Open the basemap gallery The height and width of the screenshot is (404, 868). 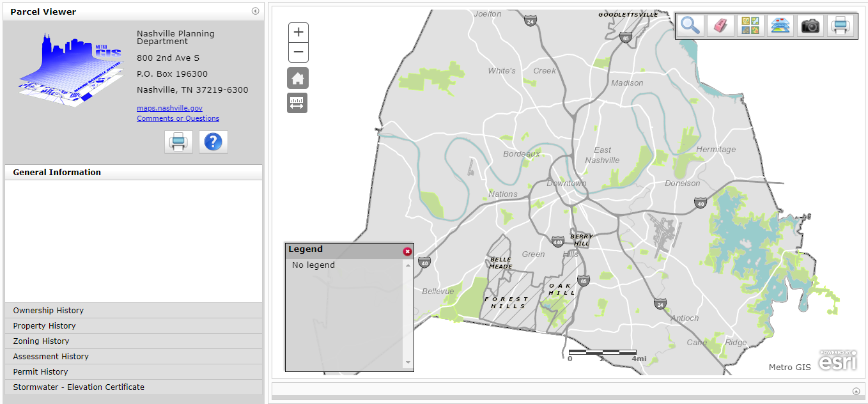[750, 26]
